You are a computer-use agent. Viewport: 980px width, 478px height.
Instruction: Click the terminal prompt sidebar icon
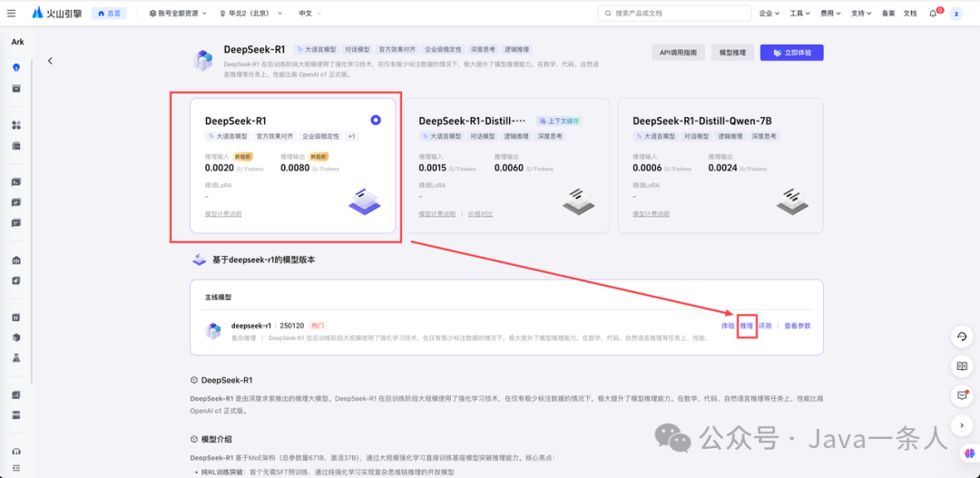click(x=17, y=182)
